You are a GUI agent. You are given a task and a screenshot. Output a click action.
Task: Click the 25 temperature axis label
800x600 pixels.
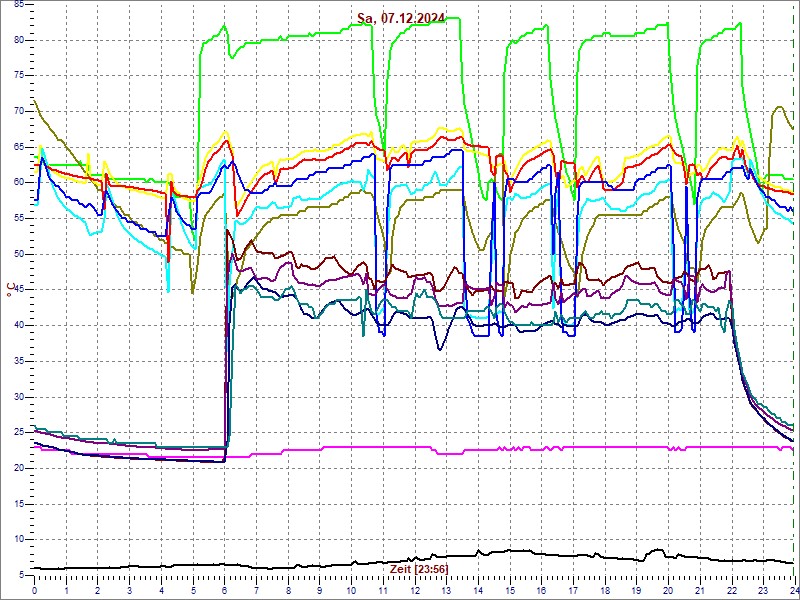pyautogui.click(x=19, y=433)
